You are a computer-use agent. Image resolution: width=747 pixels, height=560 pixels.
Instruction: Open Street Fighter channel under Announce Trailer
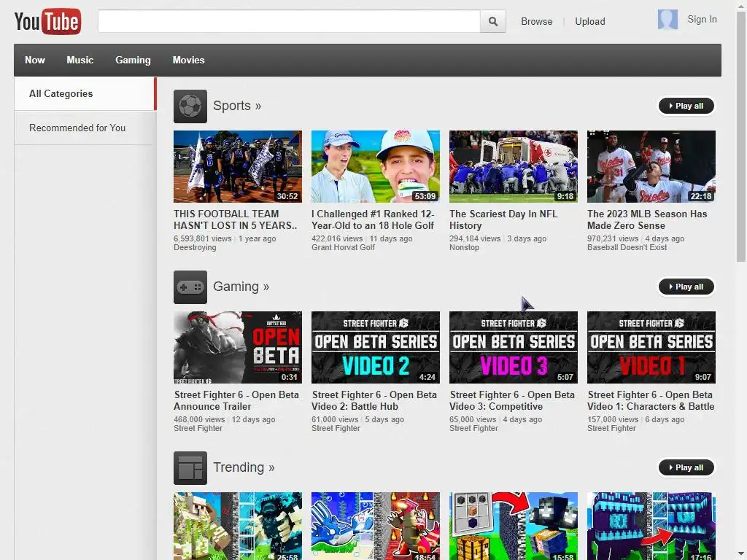coord(198,429)
